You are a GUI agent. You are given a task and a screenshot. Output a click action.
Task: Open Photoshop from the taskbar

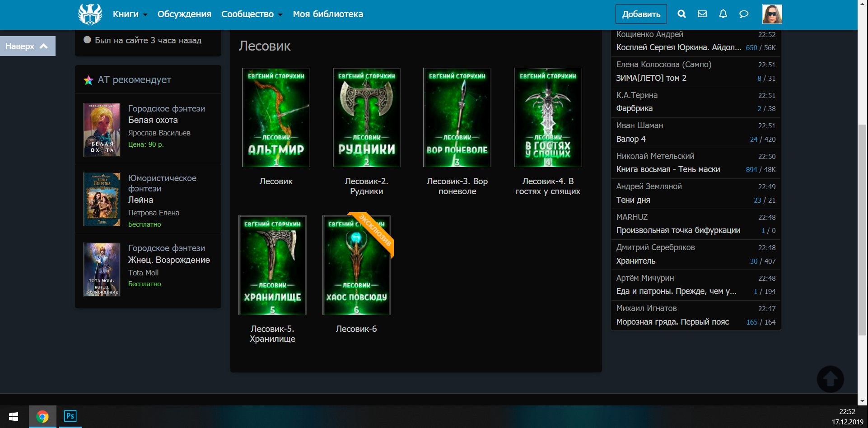click(x=70, y=416)
